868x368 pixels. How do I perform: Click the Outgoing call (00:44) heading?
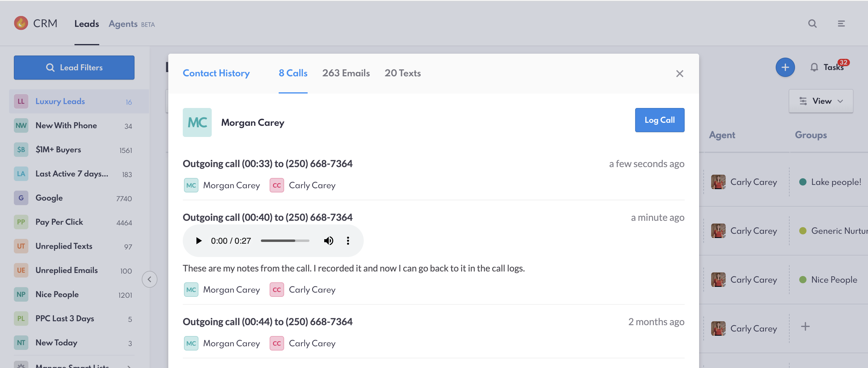point(268,322)
